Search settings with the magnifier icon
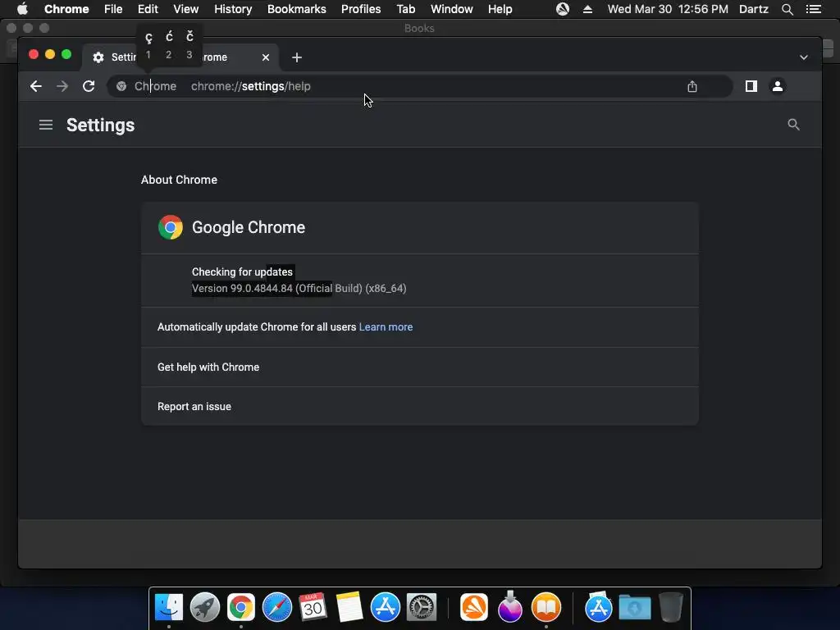The width and height of the screenshot is (840, 630). (793, 125)
